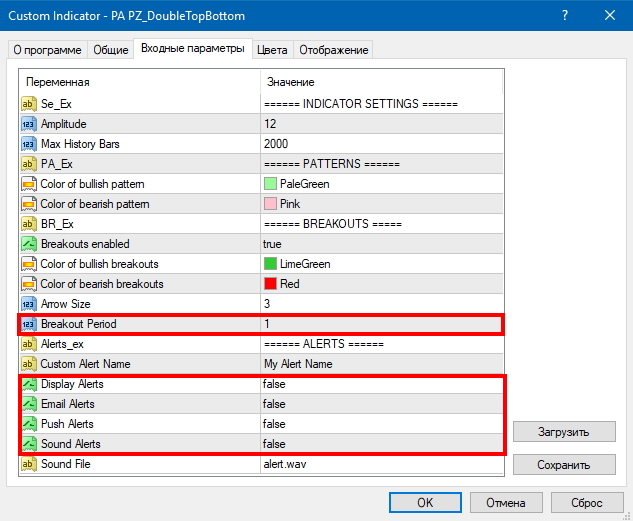Screen dimensions: 633x521
Task: Click the icon beside Sound File
Action: point(28,464)
